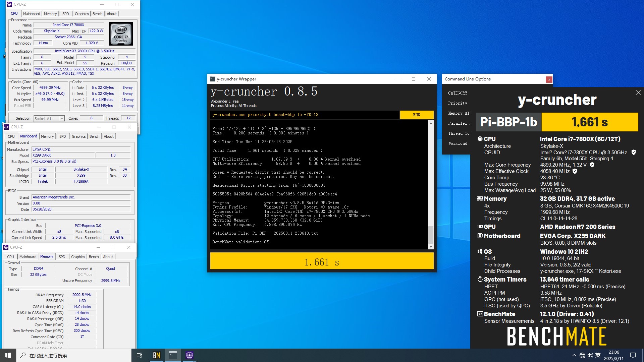Click the top CPU-Z window title icon
This screenshot has height=362, width=644.
pyautogui.click(x=9, y=4)
